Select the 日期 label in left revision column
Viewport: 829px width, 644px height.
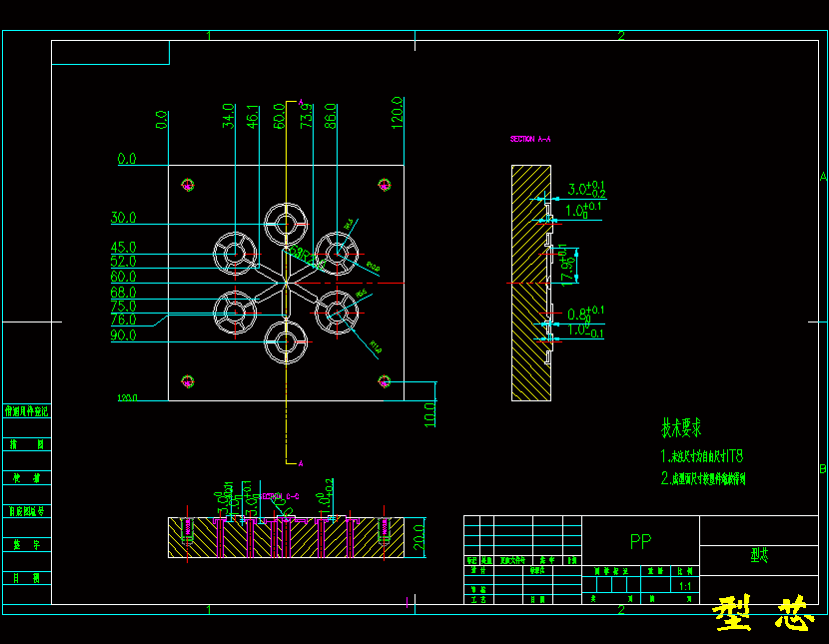pos(26,578)
